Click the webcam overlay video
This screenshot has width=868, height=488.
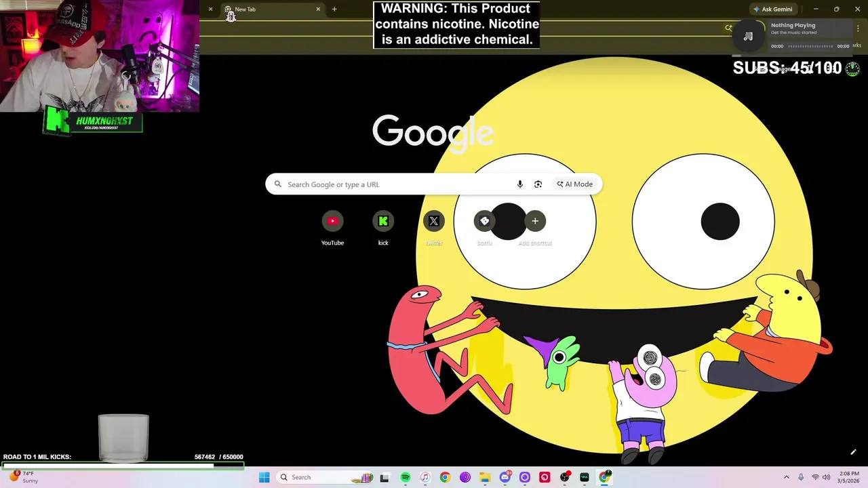[x=100, y=56]
